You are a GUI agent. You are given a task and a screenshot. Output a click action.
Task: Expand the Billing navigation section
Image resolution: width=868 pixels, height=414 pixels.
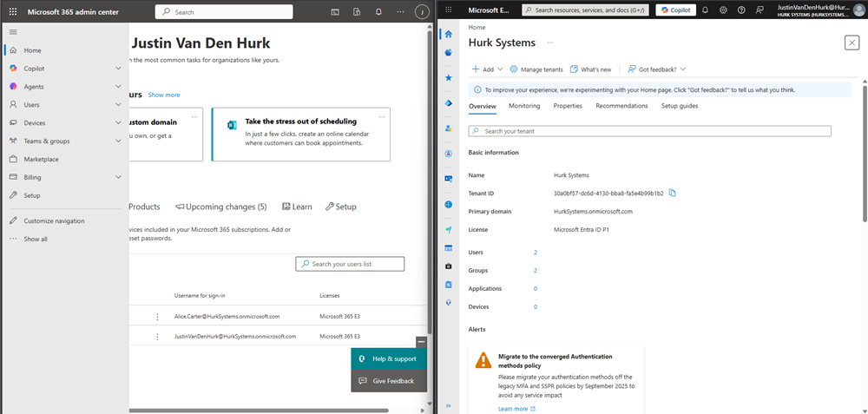(118, 177)
